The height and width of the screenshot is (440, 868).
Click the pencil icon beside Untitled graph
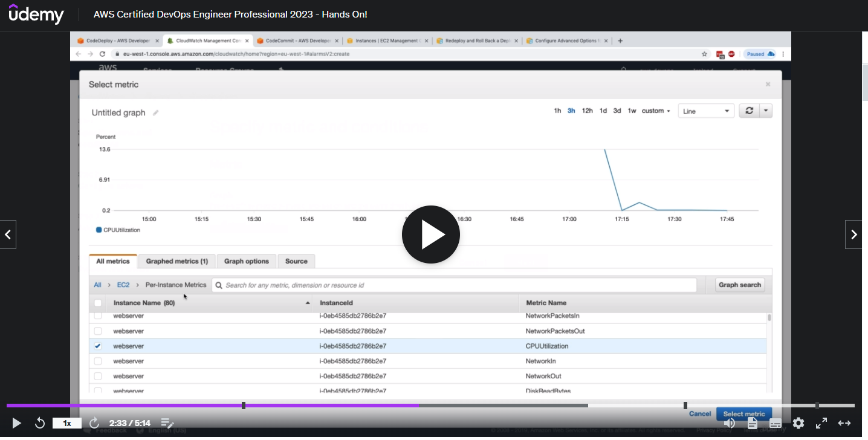[x=155, y=112]
